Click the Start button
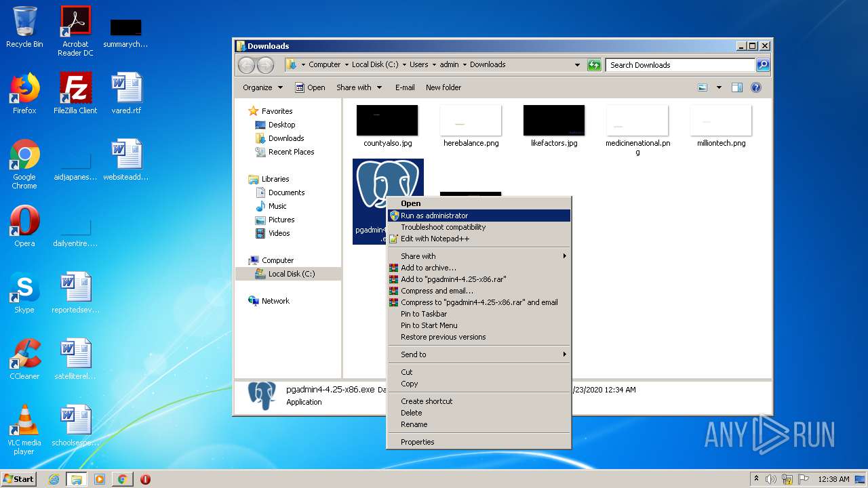Viewport: 868px width, 488px height. click(18, 479)
